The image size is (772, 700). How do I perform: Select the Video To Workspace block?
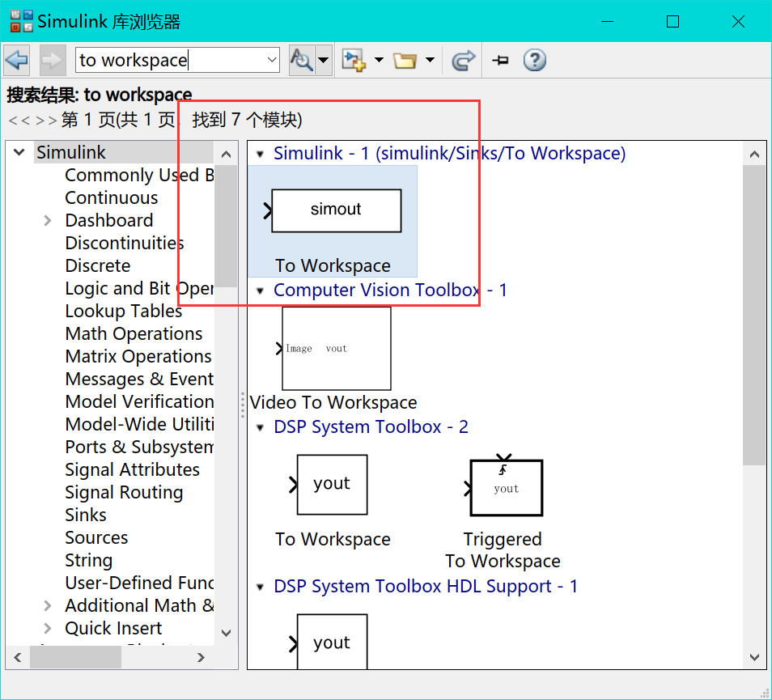[x=333, y=359]
